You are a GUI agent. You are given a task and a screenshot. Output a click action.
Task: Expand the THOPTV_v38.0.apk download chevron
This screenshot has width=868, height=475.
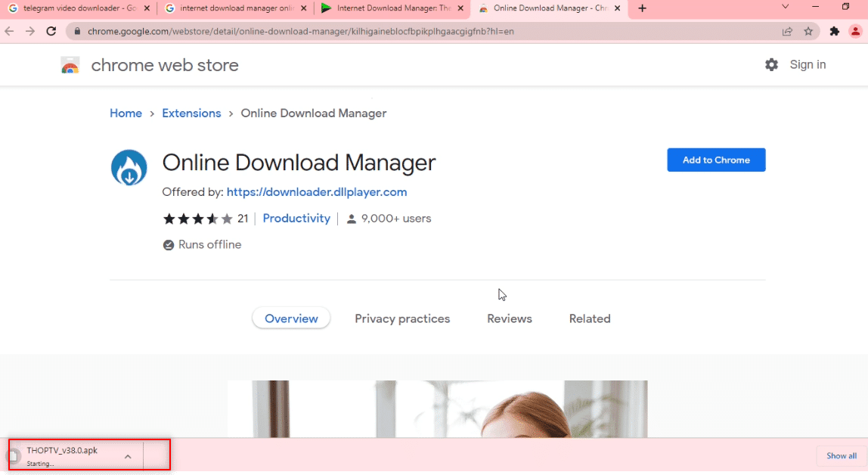coord(128,455)
